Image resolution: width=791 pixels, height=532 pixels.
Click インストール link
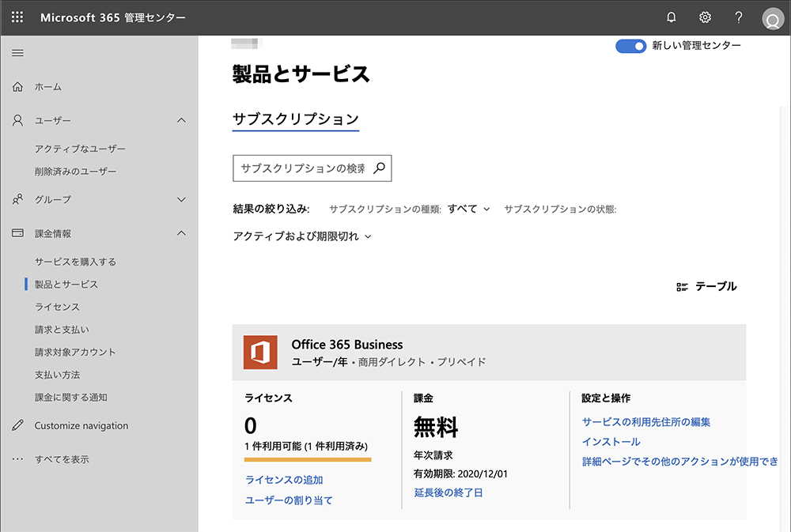click(x=611, y=442)
